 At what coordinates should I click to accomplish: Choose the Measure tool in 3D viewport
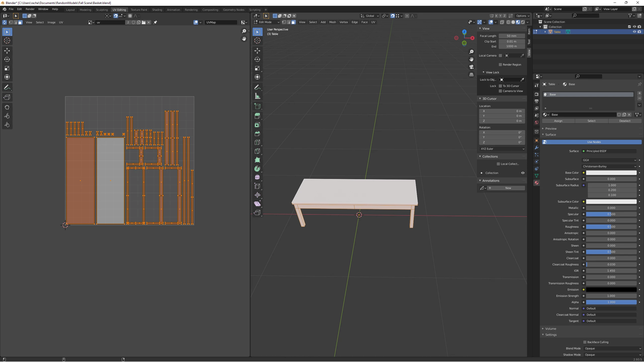pos(257,96)
